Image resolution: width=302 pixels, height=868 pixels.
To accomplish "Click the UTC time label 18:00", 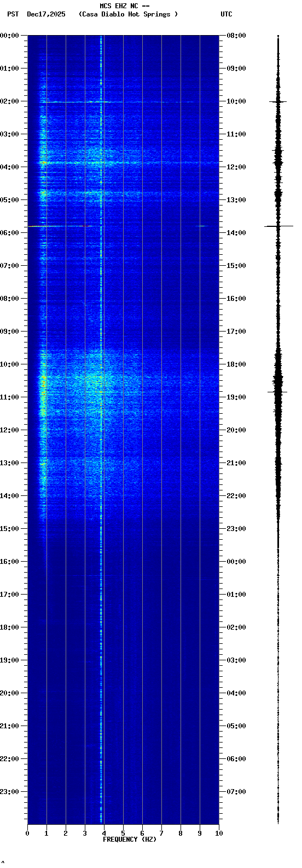I will pyautogui.click(x=236, y=364).
